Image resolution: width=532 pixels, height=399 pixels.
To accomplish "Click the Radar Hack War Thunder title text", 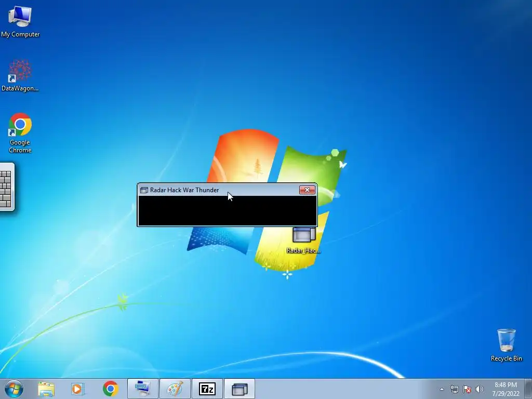I will (x=184, y=190).
